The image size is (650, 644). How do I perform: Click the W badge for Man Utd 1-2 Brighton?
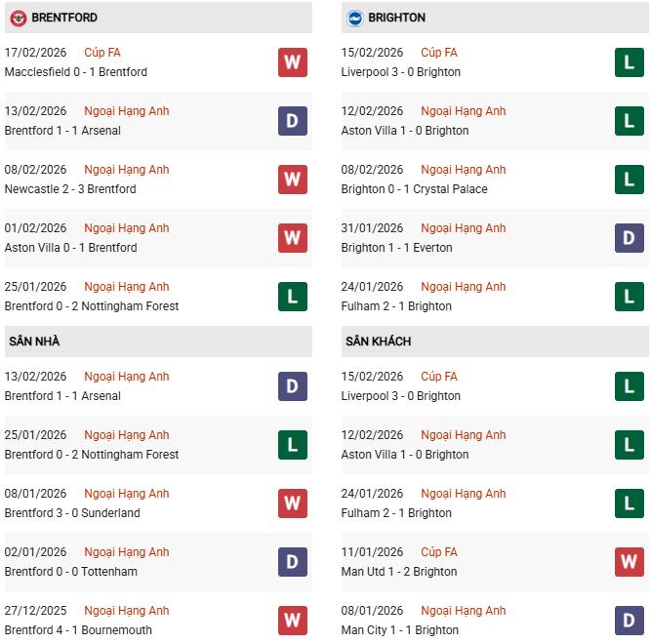[630, 562]
